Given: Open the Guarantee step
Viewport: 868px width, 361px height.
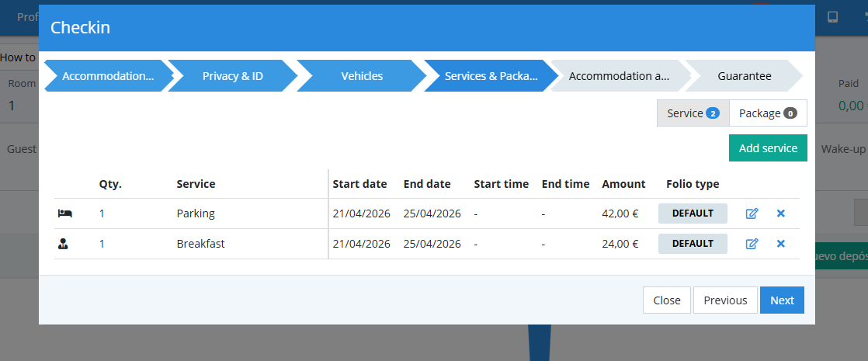Looking at the screenshot, I should pos(744,76).
